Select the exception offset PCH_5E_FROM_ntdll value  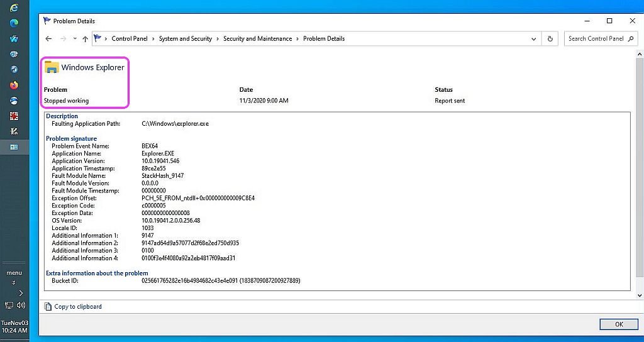pos(198,198)
